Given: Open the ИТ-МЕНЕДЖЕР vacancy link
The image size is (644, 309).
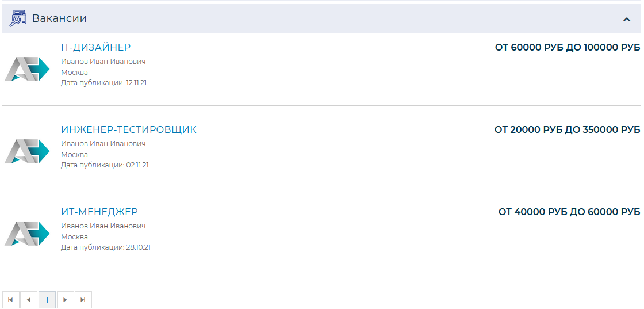Looking at the screenshot, I should tap(99, 212).
